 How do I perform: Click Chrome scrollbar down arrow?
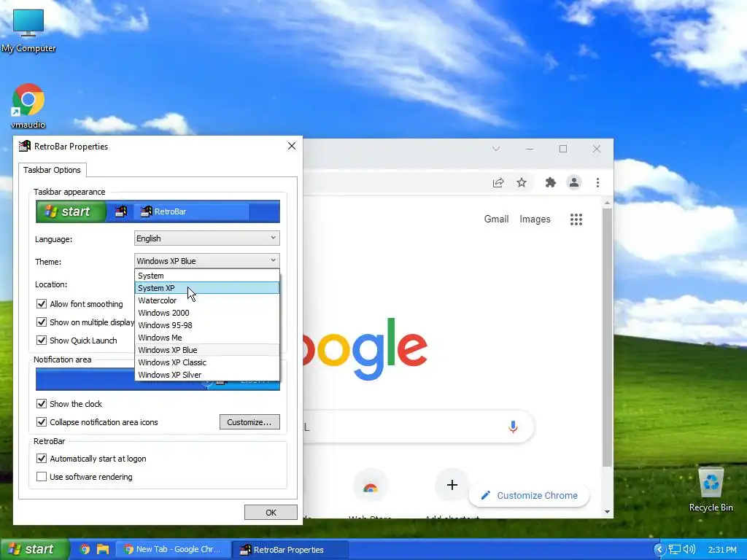(607, 512)
